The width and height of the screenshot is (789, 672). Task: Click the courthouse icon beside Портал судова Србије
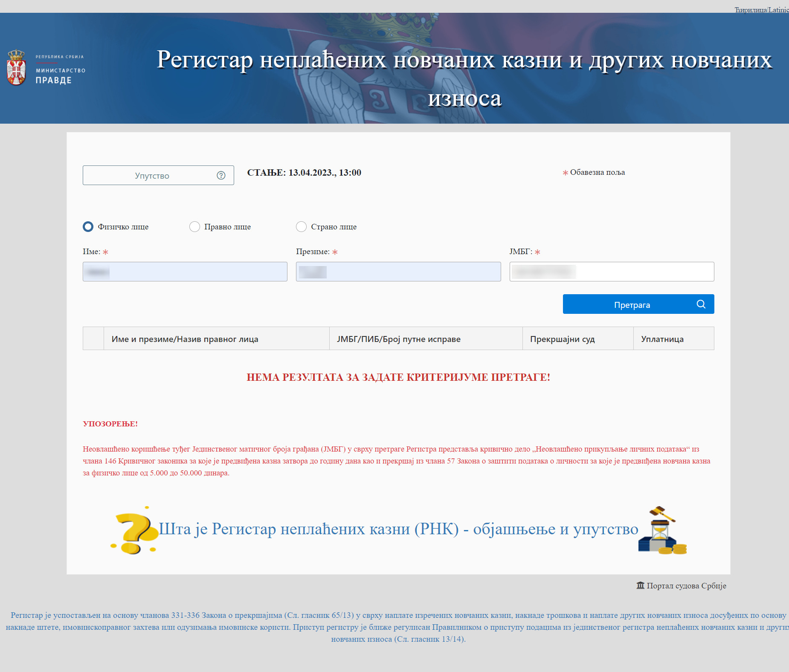[640, 585]
